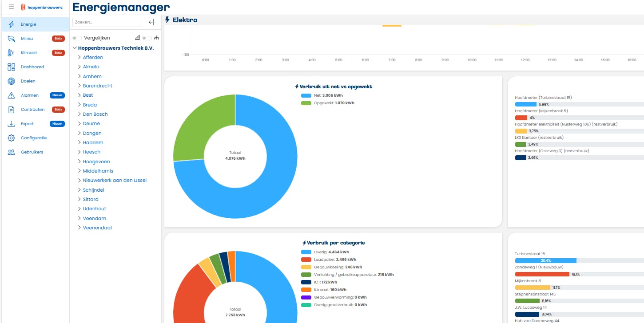Click the blue Net legend swatch
Viewport: 644px width, 323px height.
point(306,95)
